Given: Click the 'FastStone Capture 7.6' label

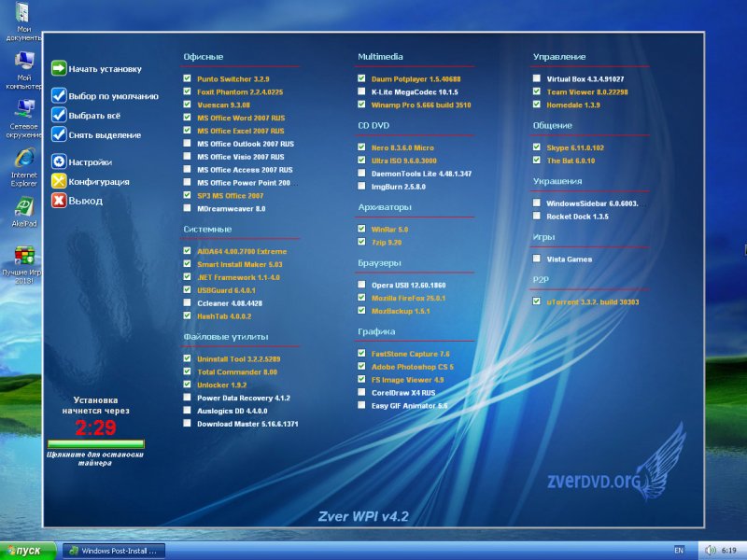Looking at the screenshot, I should (411, 354).
